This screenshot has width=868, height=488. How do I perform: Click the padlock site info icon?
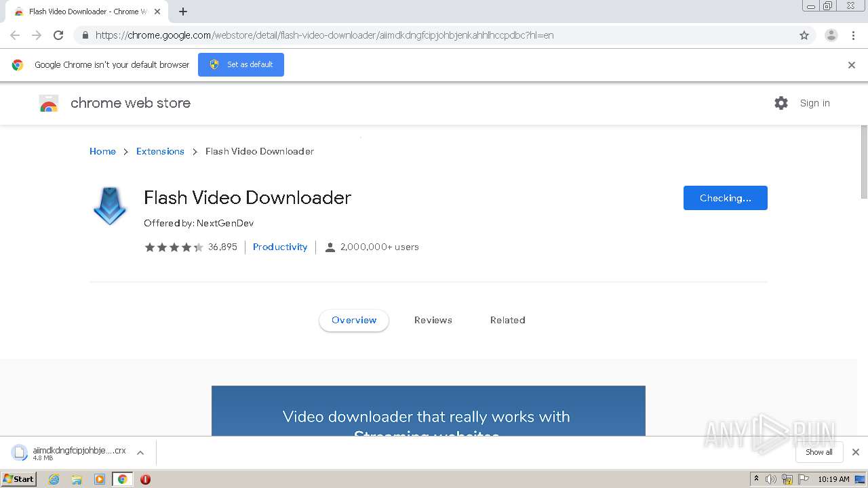point(85,35)
